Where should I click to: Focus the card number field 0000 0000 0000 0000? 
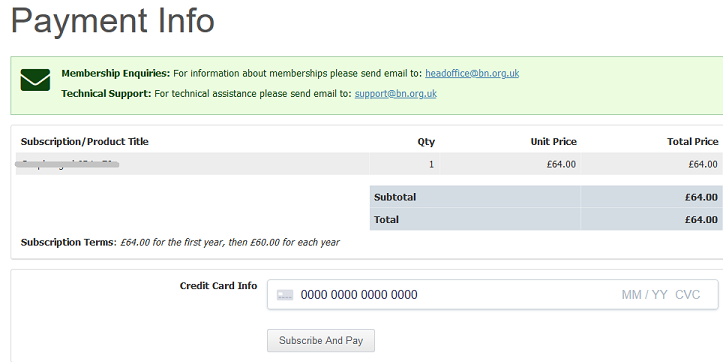coord(359,295)
